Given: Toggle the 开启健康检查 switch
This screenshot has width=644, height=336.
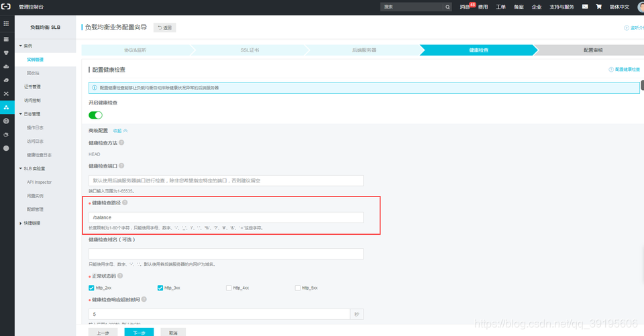Looking at the screenshot, I should click(95, 115).
